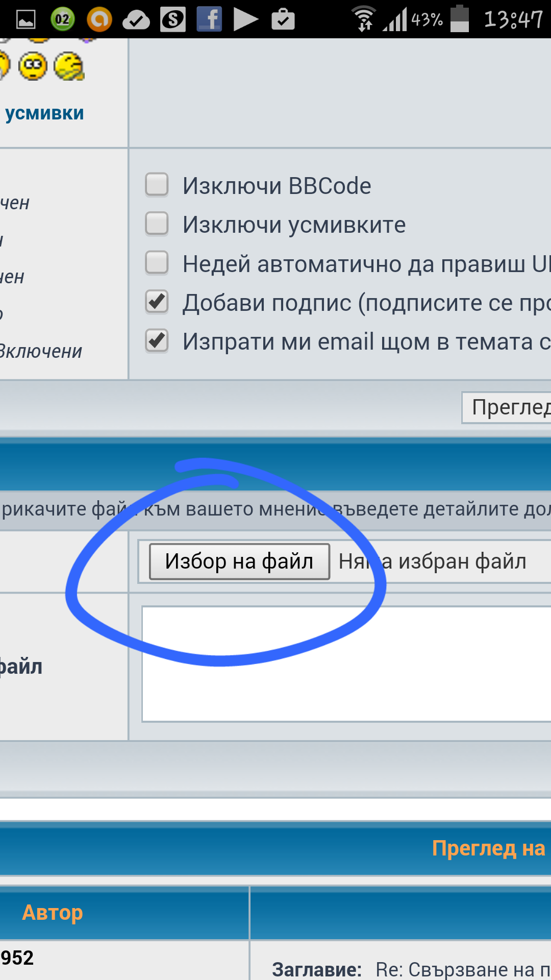This screenshot has height=980, width=551.
Task: Open the усмивки link
Action: [44, 113]
